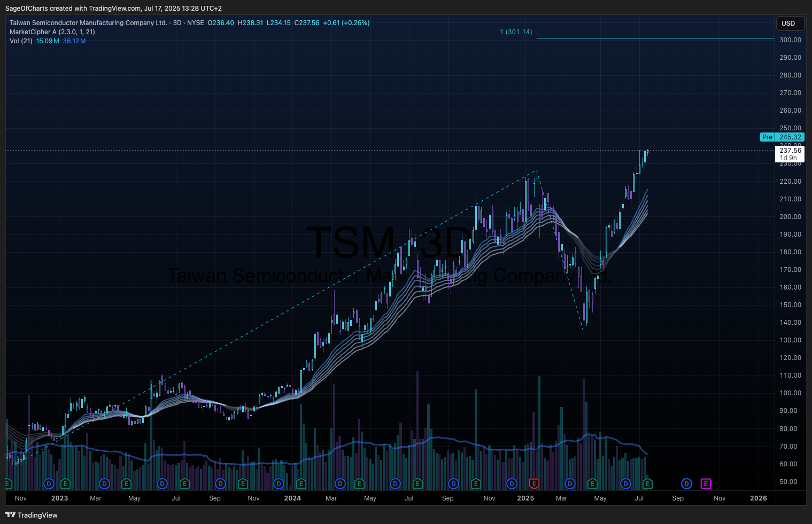Click the 2026 label on the time axis
Image resolution: width=812 pixels, height=524 pixels.
point(759,498)
